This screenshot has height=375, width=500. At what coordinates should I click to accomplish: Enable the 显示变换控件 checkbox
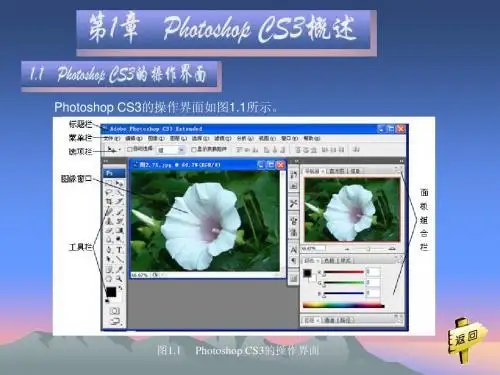193,150
